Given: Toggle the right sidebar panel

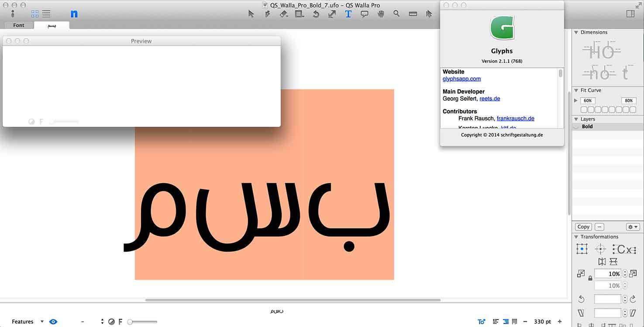Looking at the screenshot, I should 630,14.
